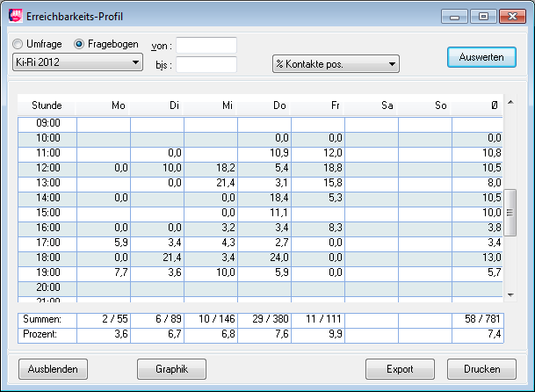The image size is (535, 392).
Task: Click the Ausblenden button
Action: (x=54, y=369)
